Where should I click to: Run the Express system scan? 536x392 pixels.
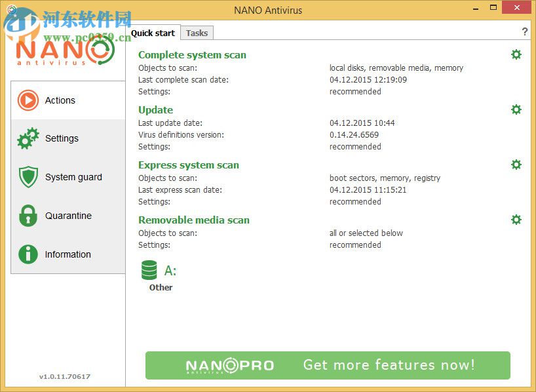click(189, 165)
